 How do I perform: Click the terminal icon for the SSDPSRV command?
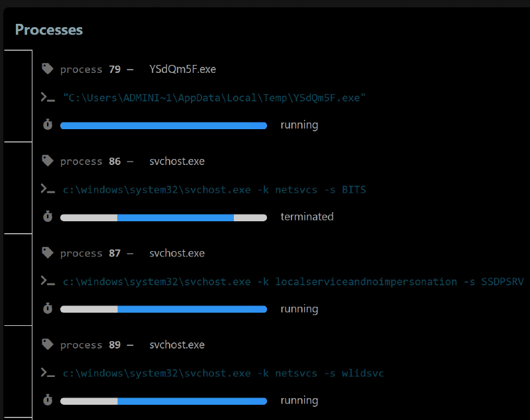click(x=47, y=280)
